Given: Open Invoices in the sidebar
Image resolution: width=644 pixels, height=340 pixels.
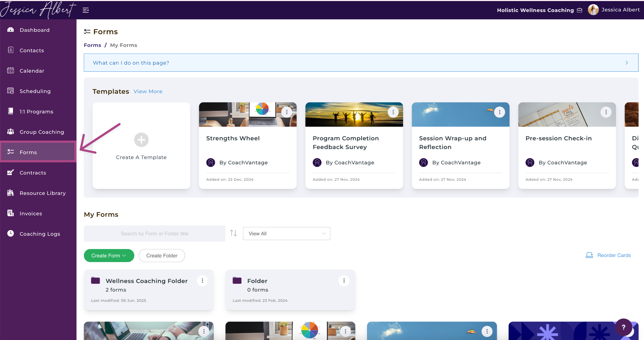Looking at the screenshot, I should pos(38,213).
